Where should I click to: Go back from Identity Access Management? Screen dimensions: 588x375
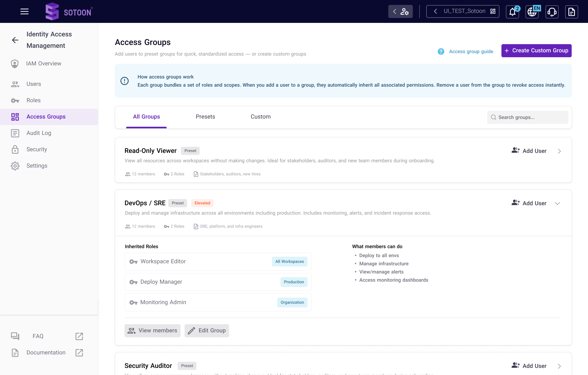coord(15,40)
